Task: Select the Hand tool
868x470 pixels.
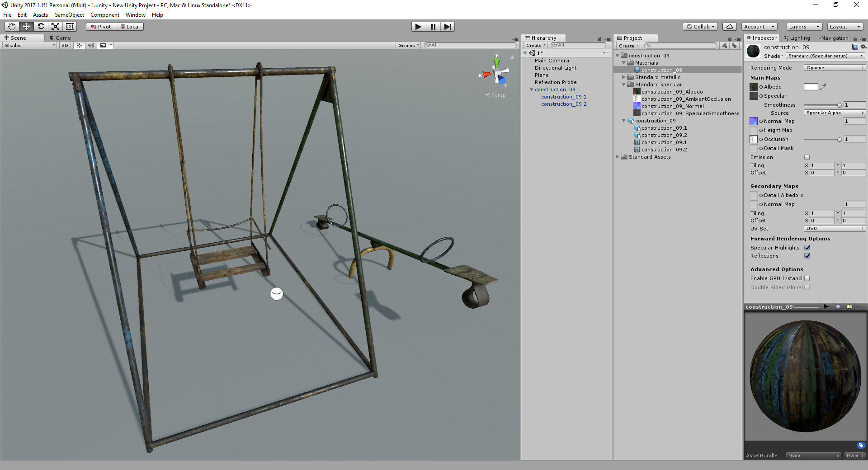Action: click(12, 27)
